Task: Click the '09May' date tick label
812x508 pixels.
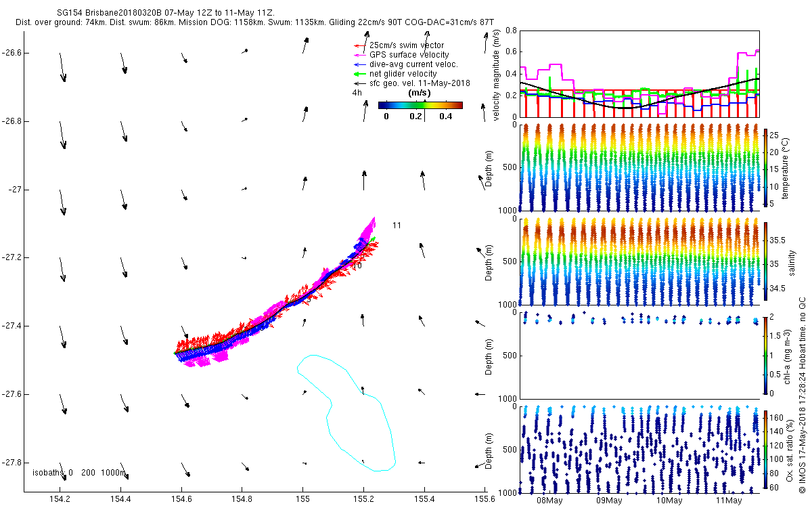Action: tap(608, 501)
